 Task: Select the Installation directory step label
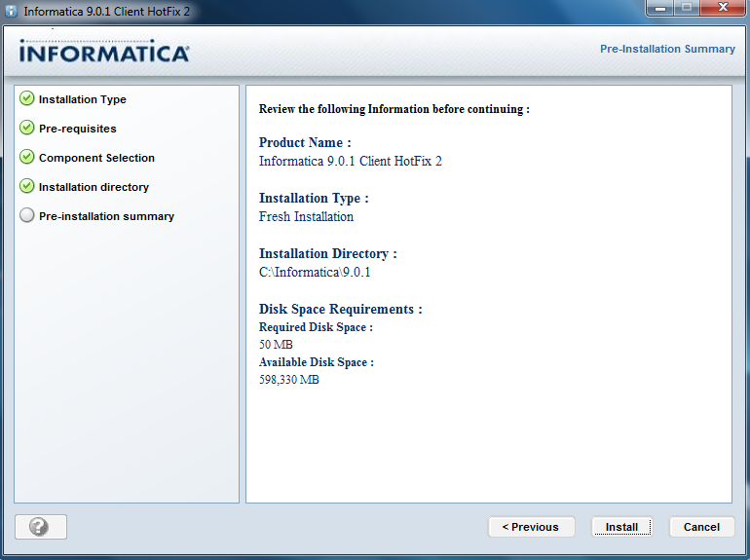click(94, 187)
